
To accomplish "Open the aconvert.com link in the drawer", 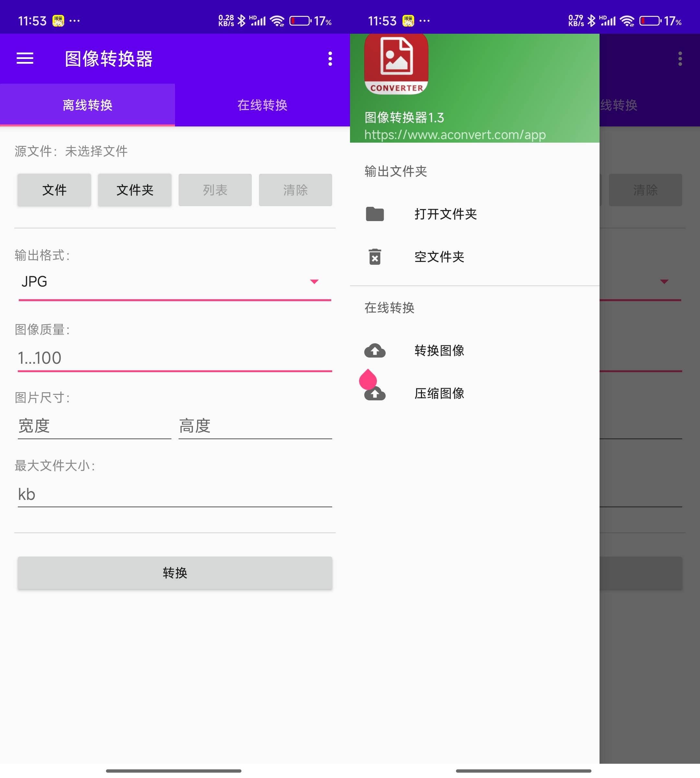I will point(455,135).
